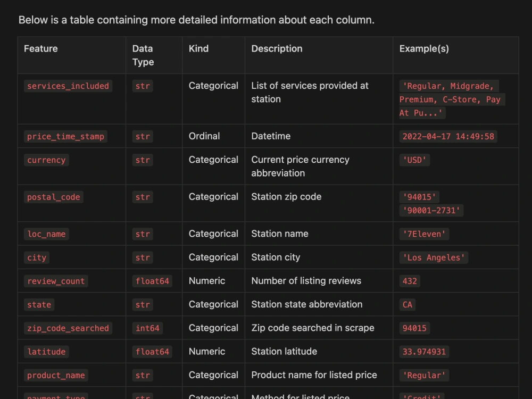Click the 'Regular' example in product_name row
532x399 pixels.
pyautogui.click(x=424, y=375)
